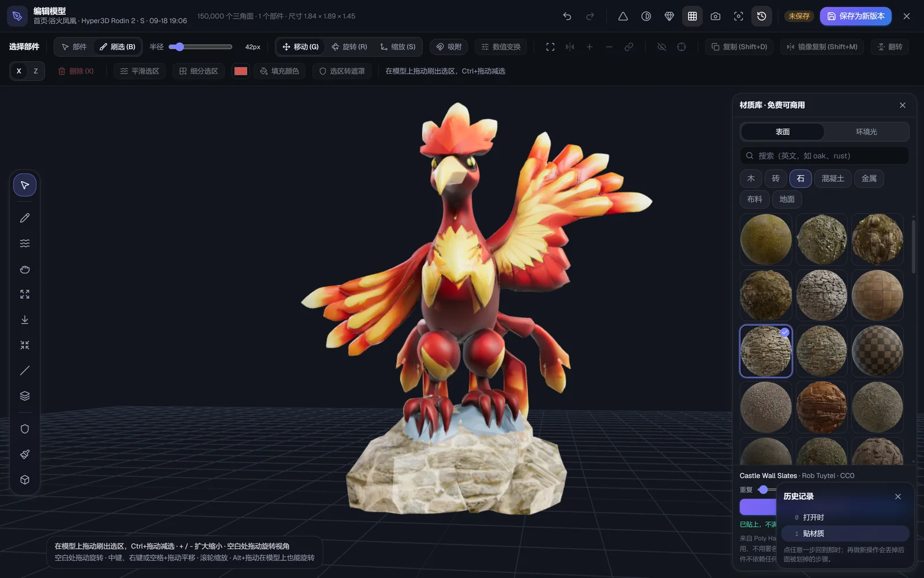Screen dimensions: 924x578
Task: Click the undo arrow icon
Action: pos(567,16)
